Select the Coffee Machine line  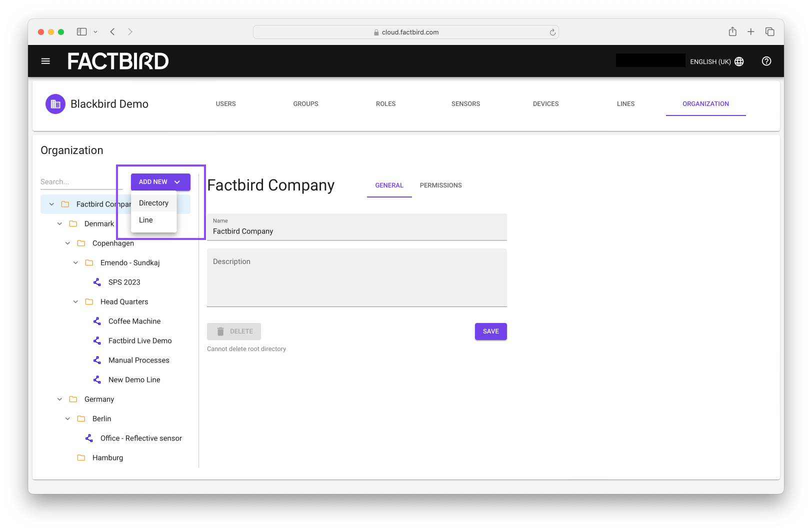click(x=134, y=321)
